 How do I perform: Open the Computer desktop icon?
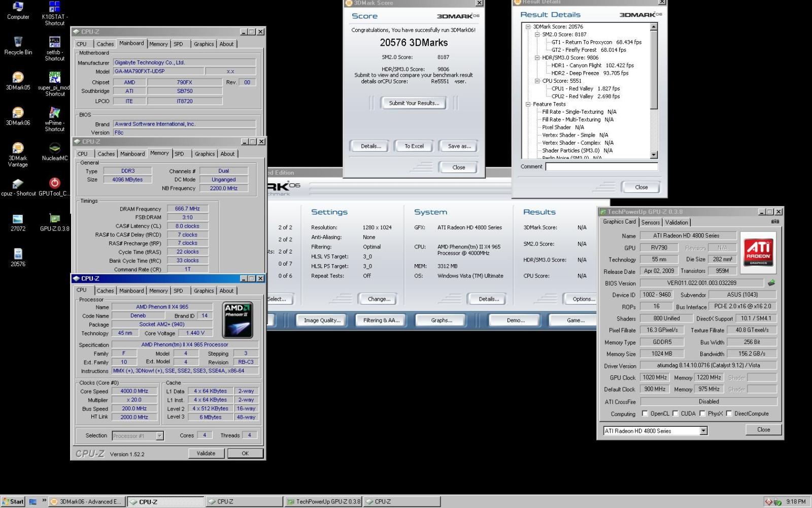(18, 10)
